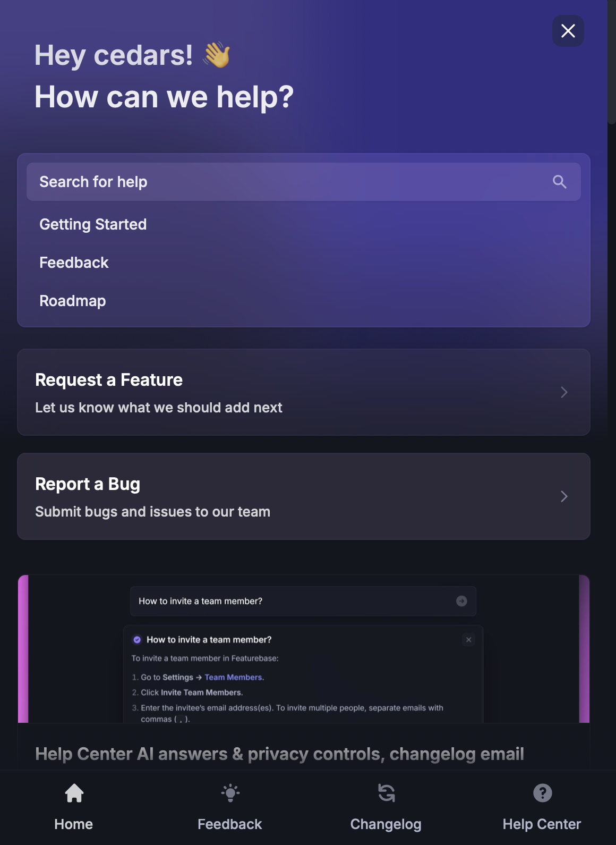The image size is (616, 845).
Task: Expand Report a Bug chevron
Action: pyautogui.click(x=564, y=496)
